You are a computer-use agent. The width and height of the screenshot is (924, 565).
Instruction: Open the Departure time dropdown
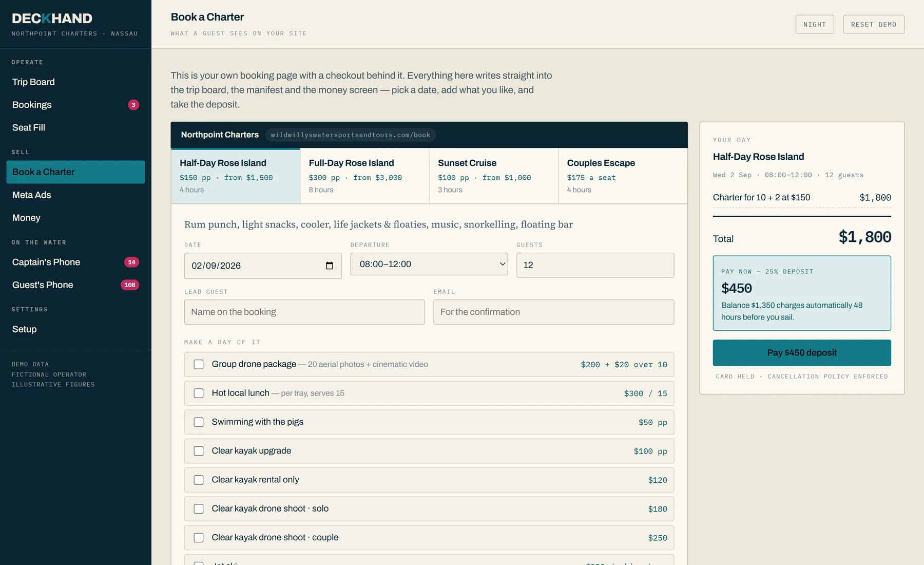coord(429,264)
